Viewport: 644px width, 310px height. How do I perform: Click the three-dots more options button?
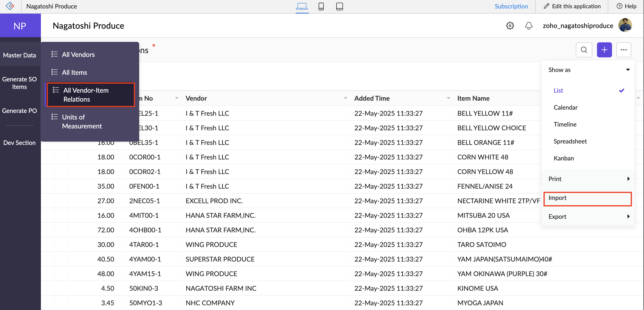[x=624, y=50]
